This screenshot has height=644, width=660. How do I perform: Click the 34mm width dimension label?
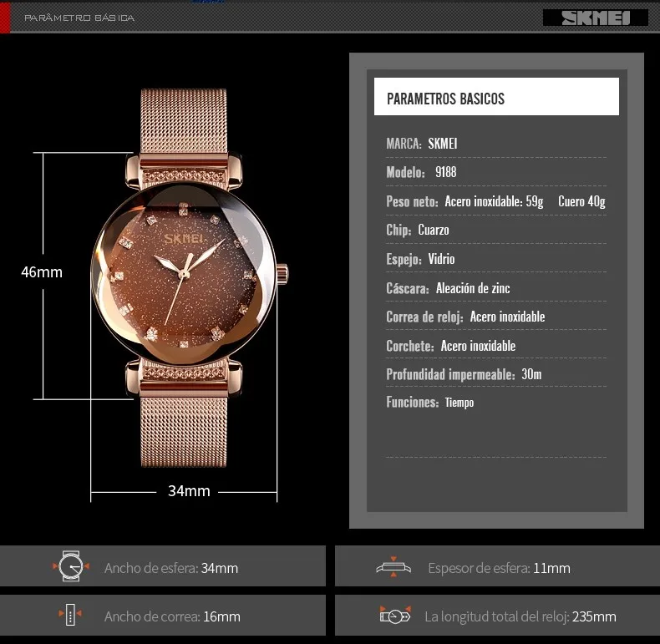pos(189,491)
